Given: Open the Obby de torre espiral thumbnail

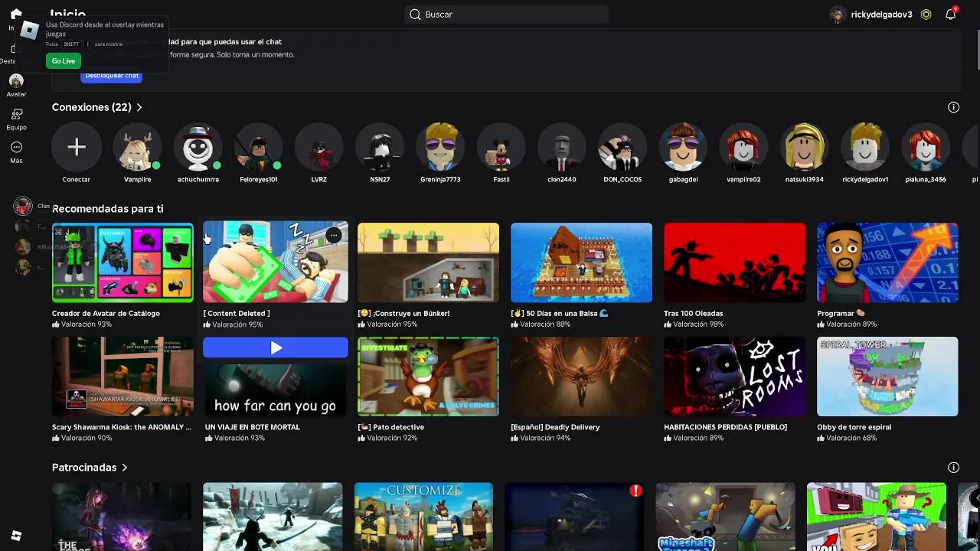Looking at the screenshot, I should (887, 377).
